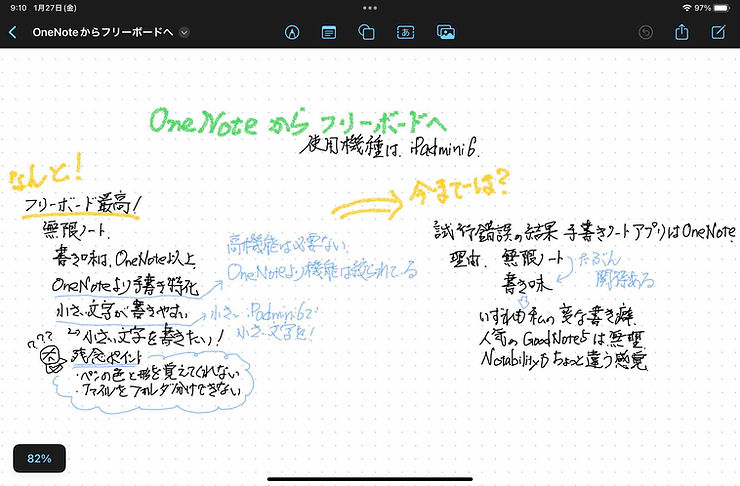
Task: Insert photo or media icon
Action: click(x=446, y=32)
